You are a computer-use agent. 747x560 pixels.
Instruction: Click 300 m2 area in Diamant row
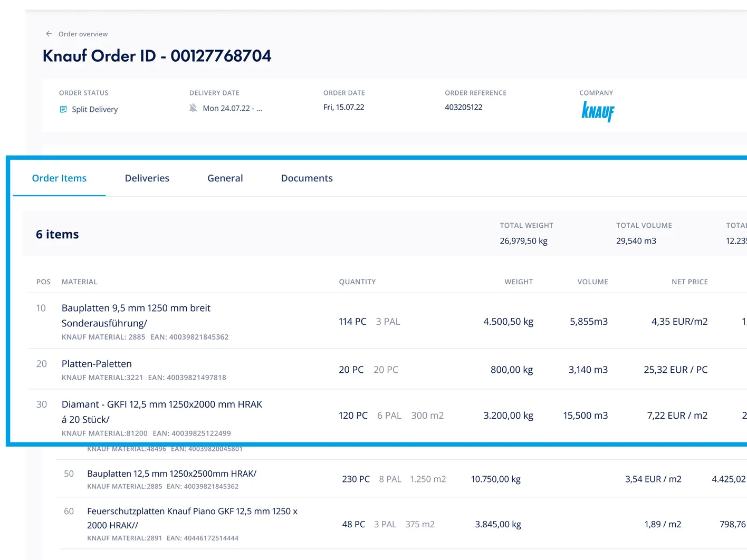click(x=427, y=416)
